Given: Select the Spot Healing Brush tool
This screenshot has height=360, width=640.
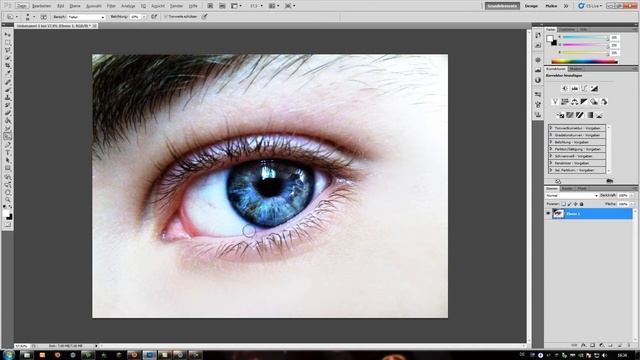Looking at the screenshot, I should 8,82.
